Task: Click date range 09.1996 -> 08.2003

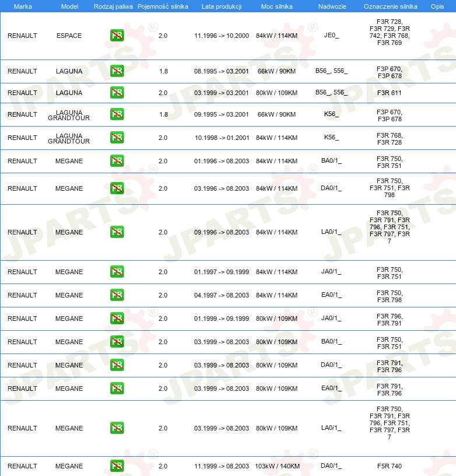Action: [222, 232]
